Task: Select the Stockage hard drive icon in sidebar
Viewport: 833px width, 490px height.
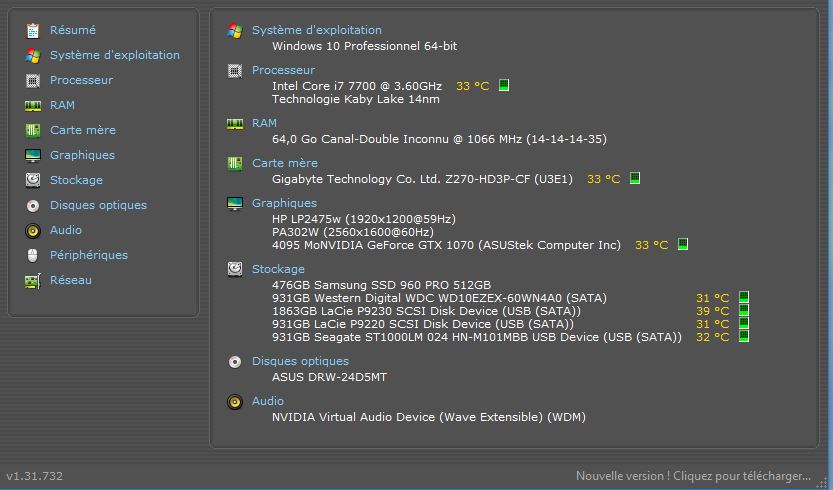Action: [x=32, y=180]
